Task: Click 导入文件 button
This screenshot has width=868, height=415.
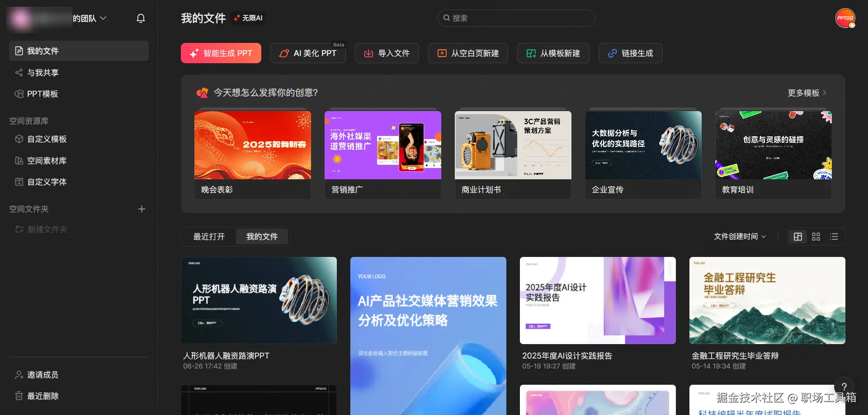Action: (387, 53)
